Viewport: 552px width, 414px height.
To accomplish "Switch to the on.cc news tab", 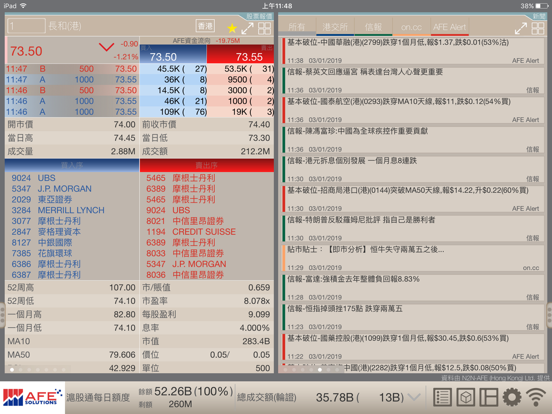I will (411, 27).
